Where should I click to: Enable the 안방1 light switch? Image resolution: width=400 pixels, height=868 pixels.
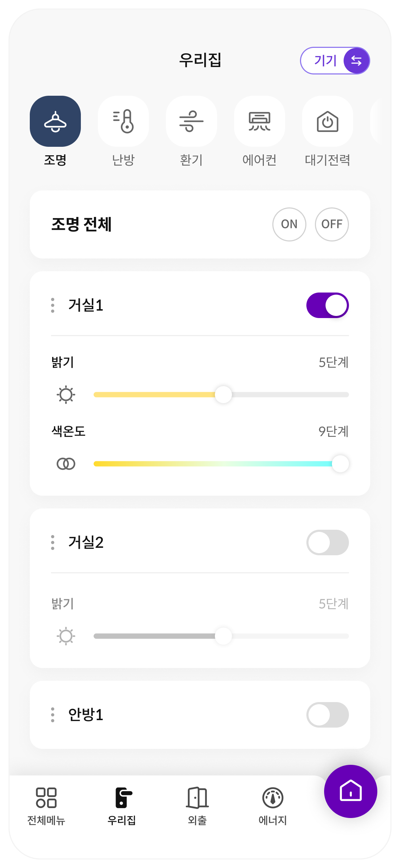coord(327,715)
